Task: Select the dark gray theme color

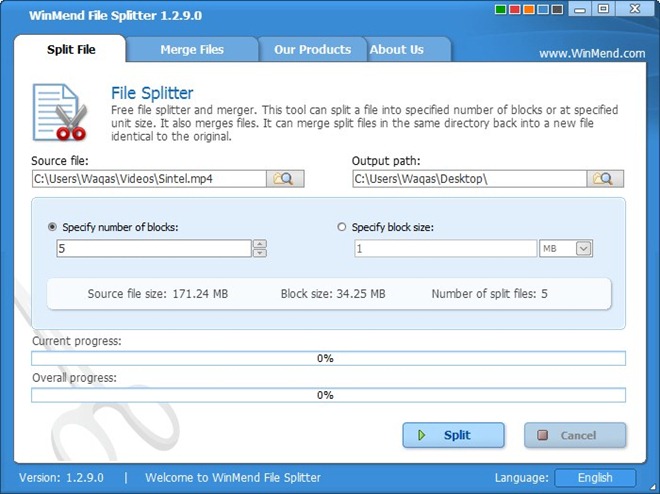Action: tap(555, 10)
